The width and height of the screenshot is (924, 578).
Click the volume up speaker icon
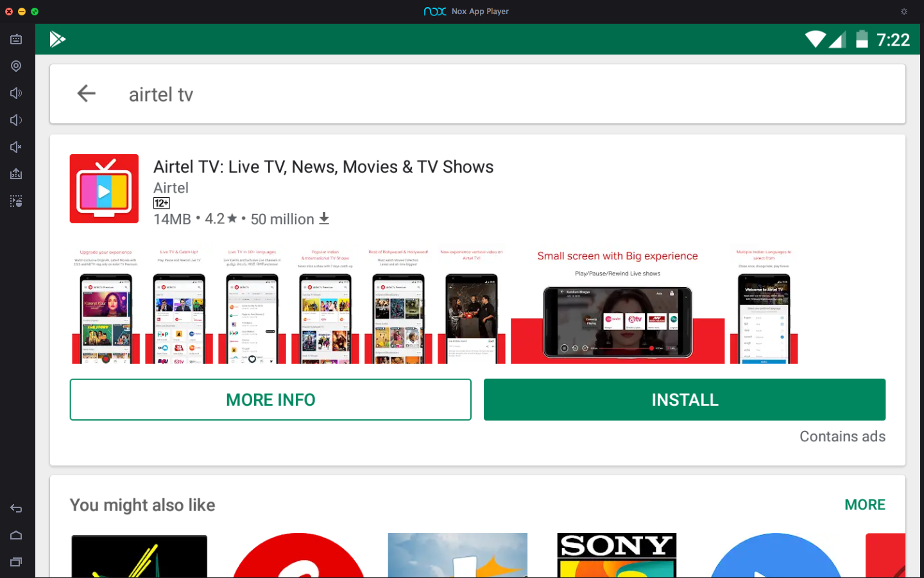click(16, 93)
